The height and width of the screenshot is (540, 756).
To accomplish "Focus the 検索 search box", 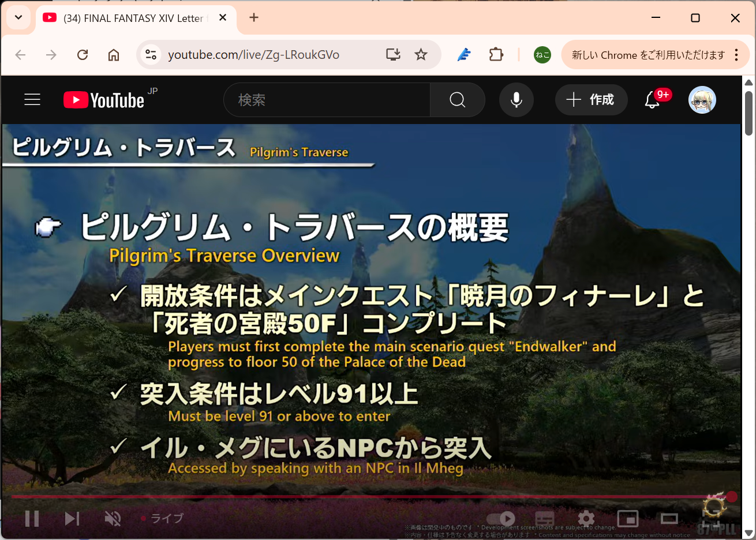I will tap(327, 100).
